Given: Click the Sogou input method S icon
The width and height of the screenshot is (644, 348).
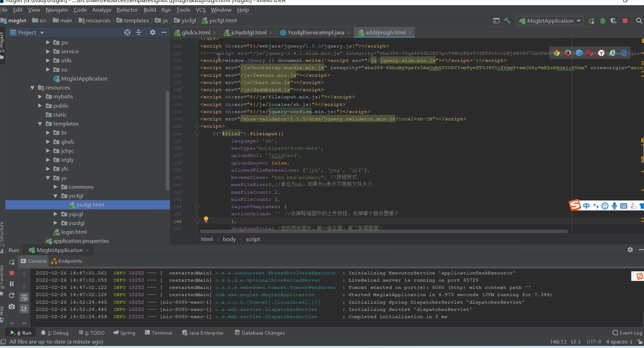Looking at the screenshot, I should (x=575, y=205).
